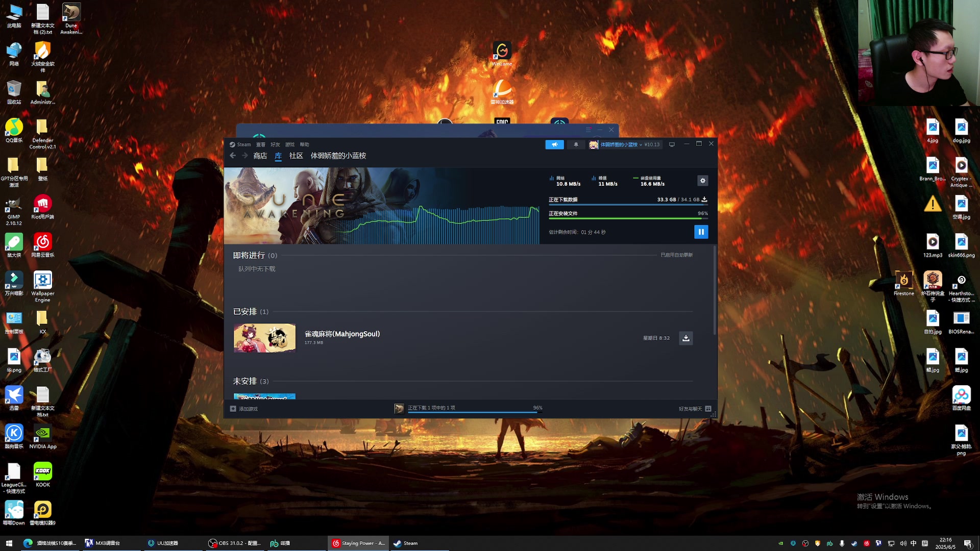Open Wallpaper Engine desktop icon
The height and width of the screenshot is (551, 980).
pos(43,287)
